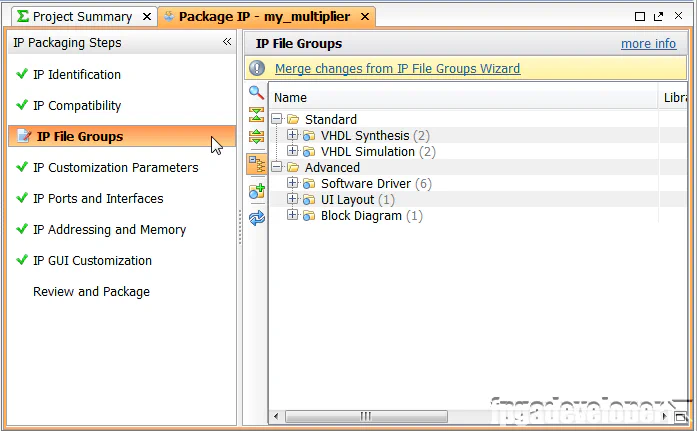Collapse the Advanced tree node
The height and width of the screenshot is (431, 697).
[276, 167]
